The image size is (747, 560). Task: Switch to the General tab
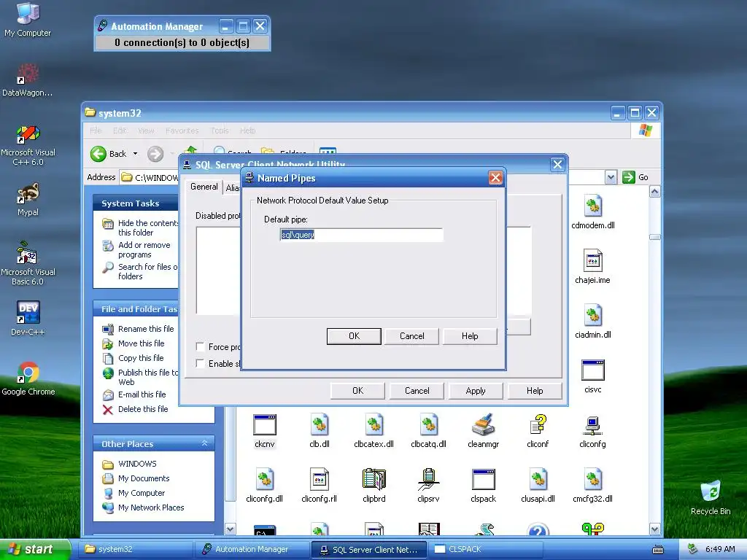coord(204,187)
